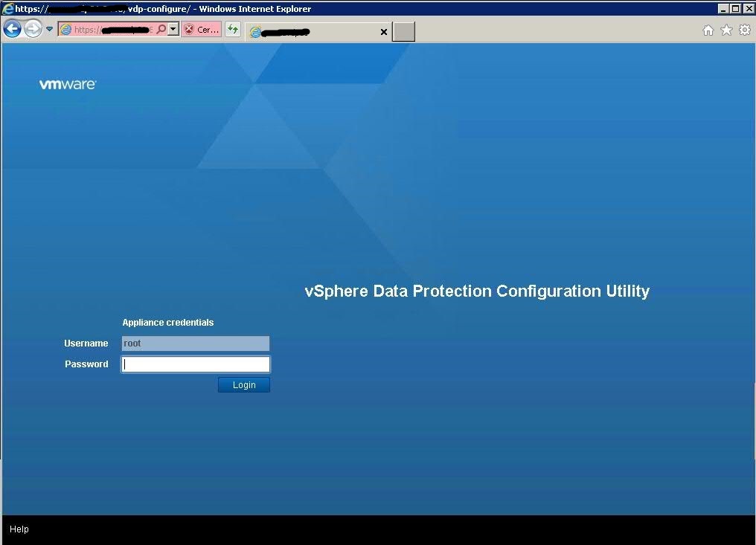Click the Username field containing root

[195, 344]
